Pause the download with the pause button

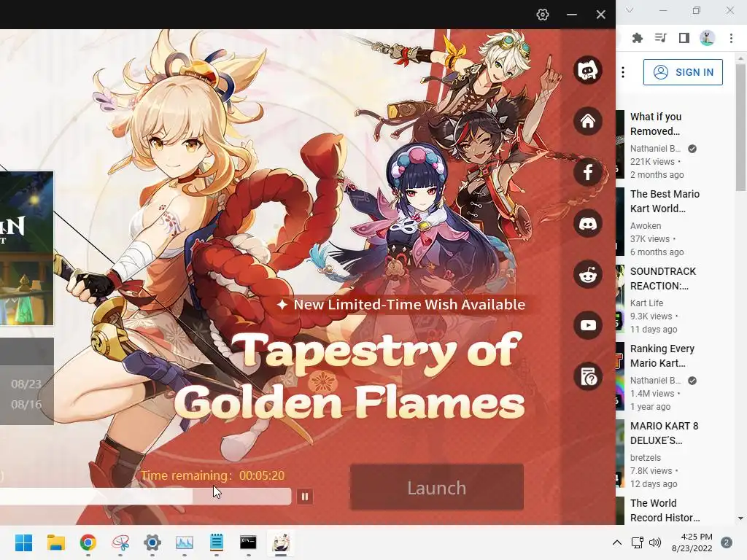point(305,497)
